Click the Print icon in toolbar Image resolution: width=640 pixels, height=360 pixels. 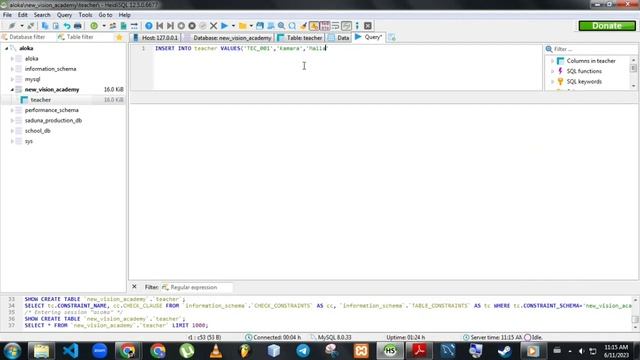(x=78, y=26)
